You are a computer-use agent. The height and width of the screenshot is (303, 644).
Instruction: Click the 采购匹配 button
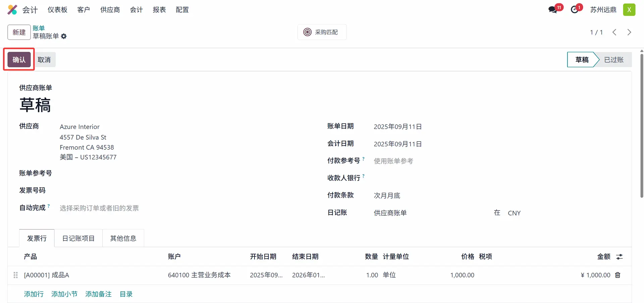click(322, 32)
